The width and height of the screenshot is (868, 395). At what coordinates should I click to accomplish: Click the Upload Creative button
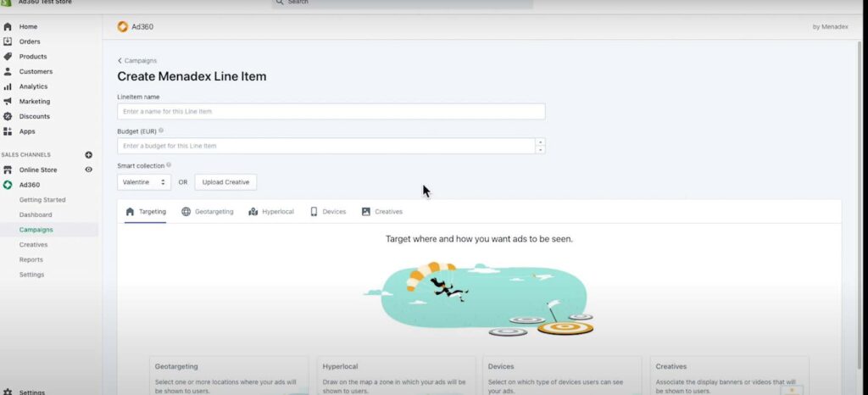pos(225,182)
